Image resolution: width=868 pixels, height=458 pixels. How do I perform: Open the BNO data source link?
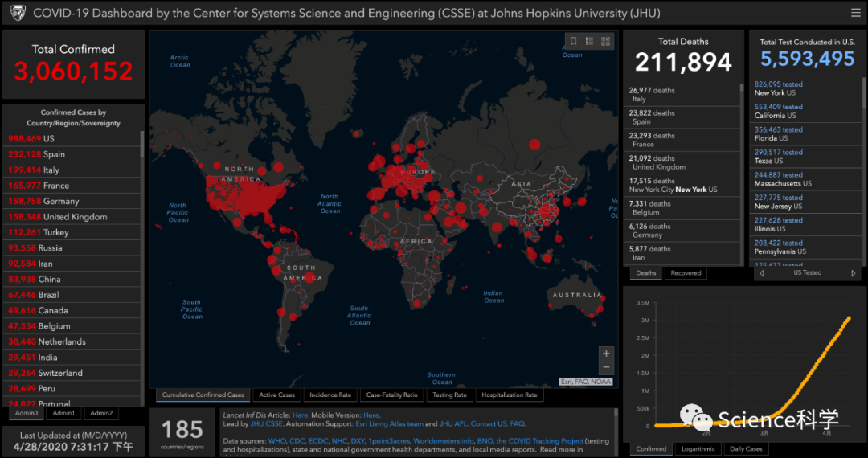click(x=485, y=441)
